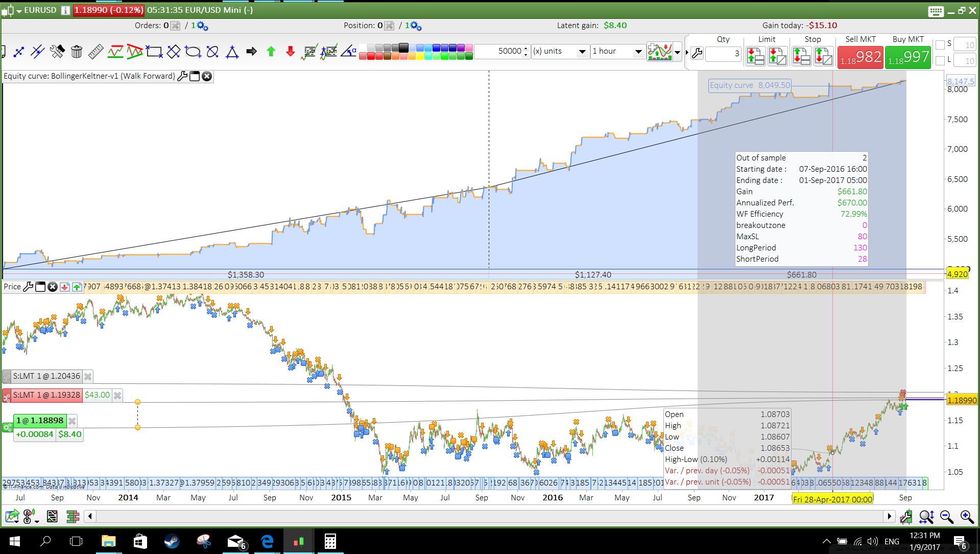The height and width of the screenshot is (554, 980).
Task: Open equity curve settings wrench icon
Action: 182,76
